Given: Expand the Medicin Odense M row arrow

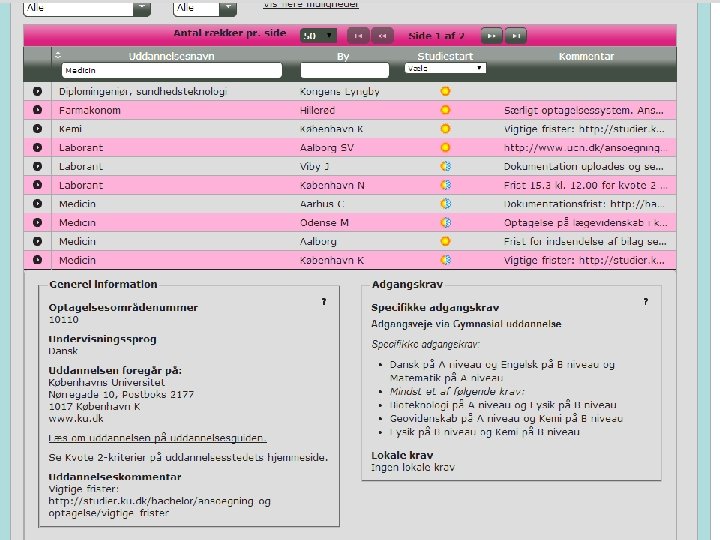Looking at the screenshot, I should point(37,223).
